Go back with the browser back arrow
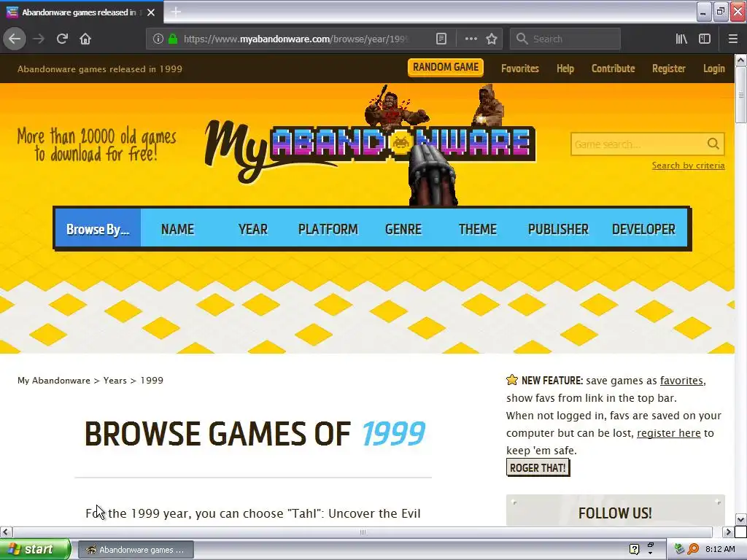Screen dimensions: 747x560 tap(15, 39)
